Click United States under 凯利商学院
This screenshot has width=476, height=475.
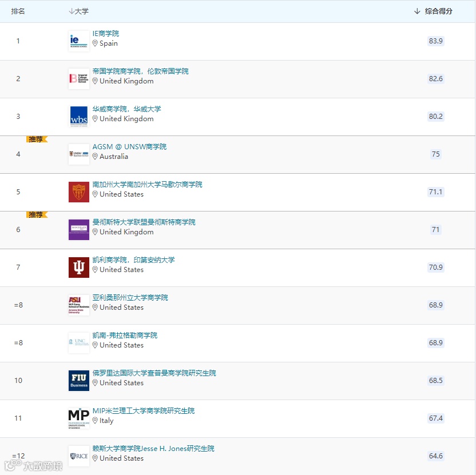coord(121,270)
